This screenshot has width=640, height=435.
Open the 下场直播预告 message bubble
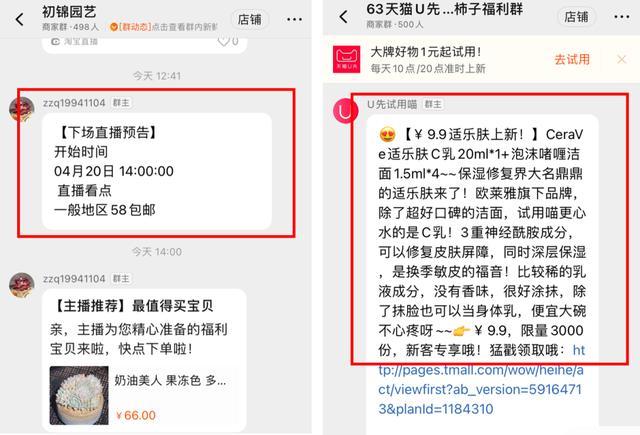click(x=157, y=171)
